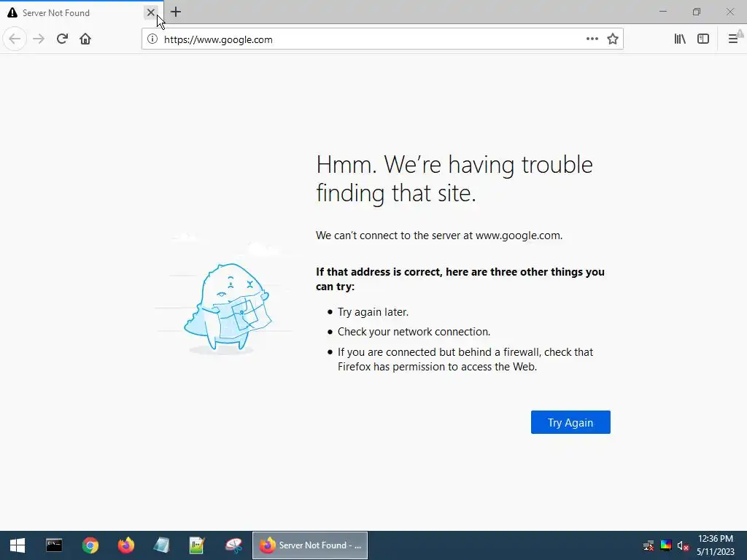Close the Server Not Found tab

[150, 12]
